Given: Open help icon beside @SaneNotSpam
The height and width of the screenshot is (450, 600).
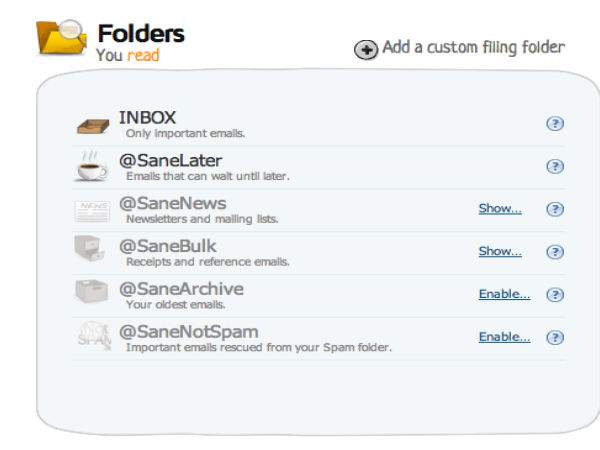Looking at the screenshot, I should point(555,337).
